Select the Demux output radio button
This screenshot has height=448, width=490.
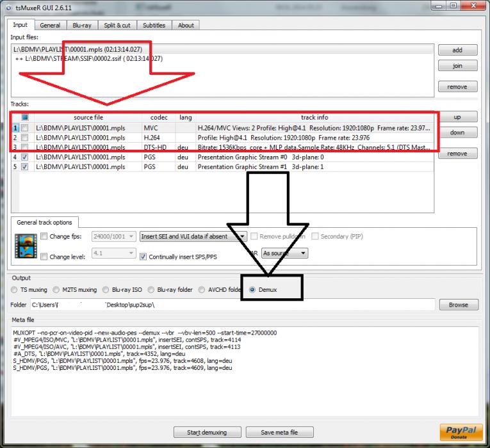click(252, 290)
